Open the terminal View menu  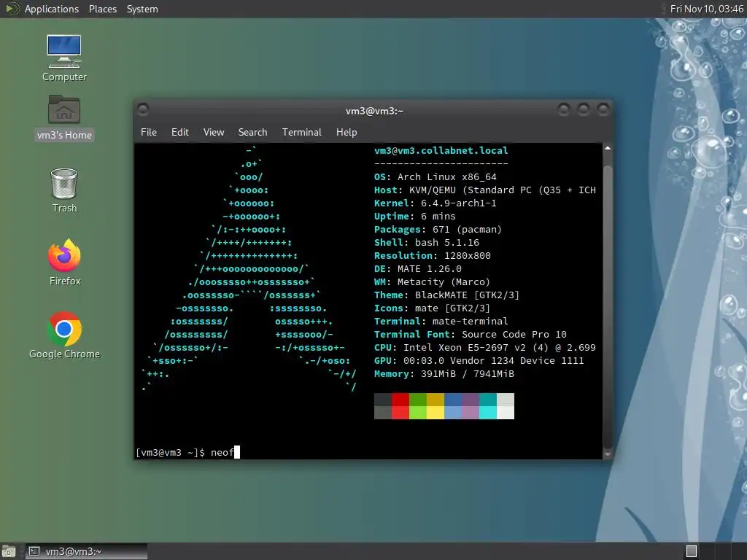(x=214, y=132)
